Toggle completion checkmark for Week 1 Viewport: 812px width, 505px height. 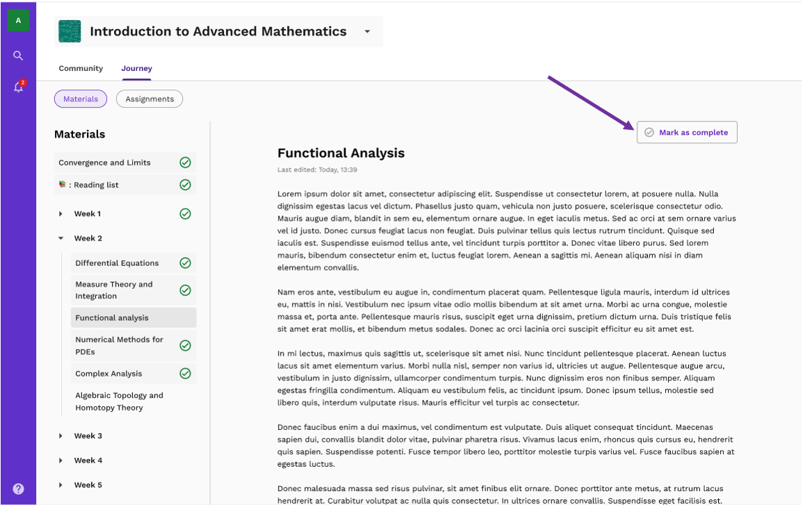[x=185, y=213]
